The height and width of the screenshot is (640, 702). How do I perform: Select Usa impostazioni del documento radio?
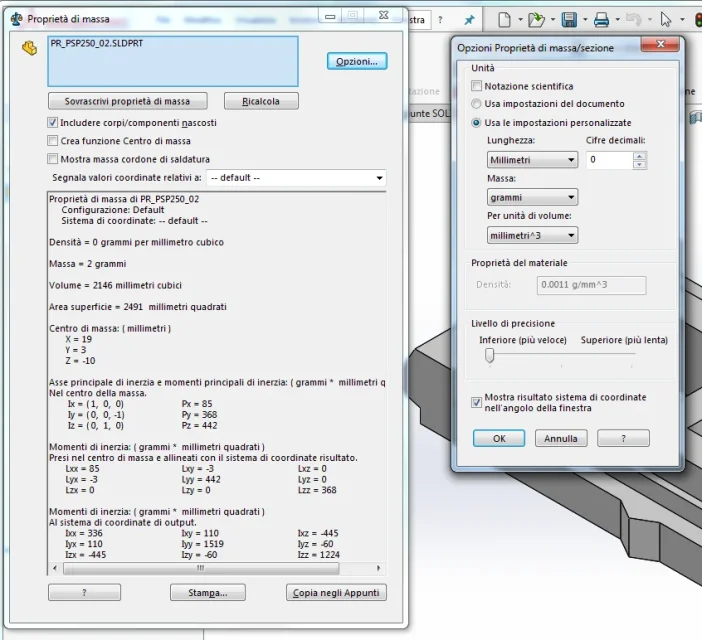(476, 104)
